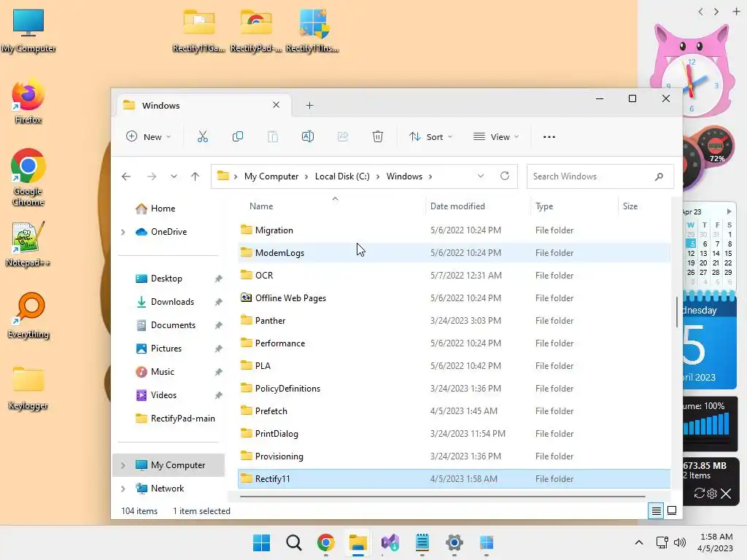The image size is (747, 560).
Task: Select Everything search desktop icon
Action: (28, 315)
